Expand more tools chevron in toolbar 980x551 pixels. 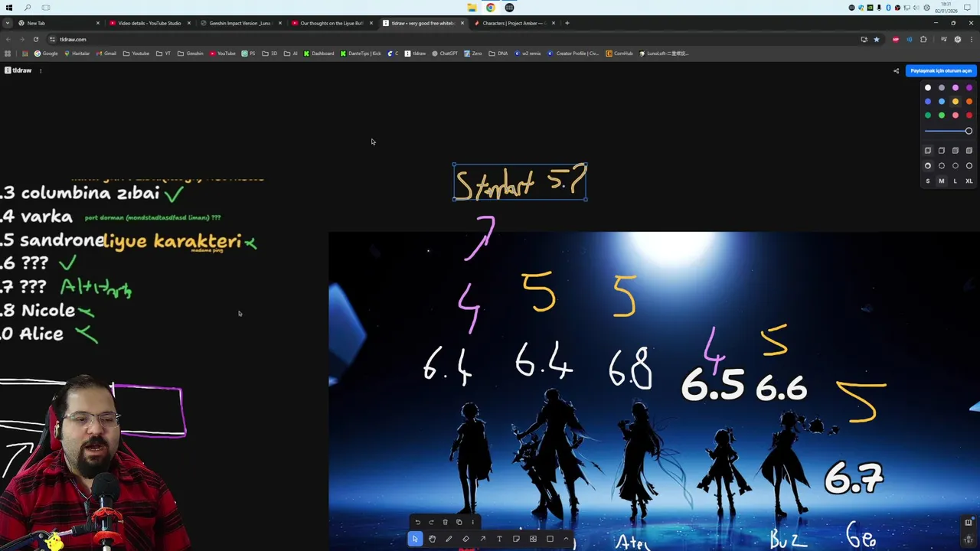point(566,539)
